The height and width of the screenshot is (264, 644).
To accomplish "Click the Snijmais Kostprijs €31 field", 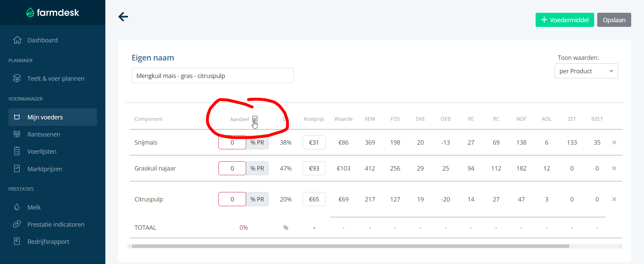I will [314, 142].
